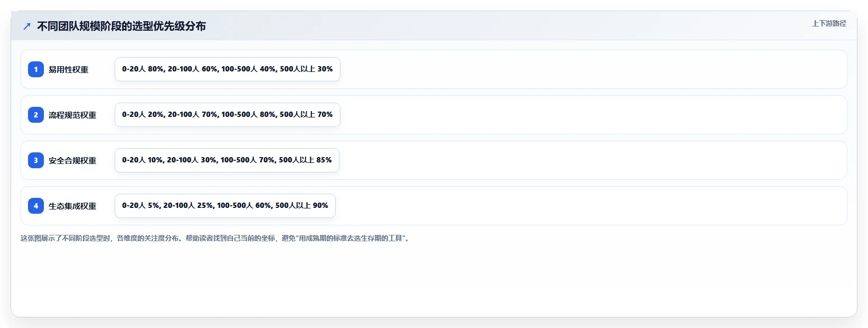Click number badge 2 for 流程规范权重
The width and height of the screenshot is (868, 328).
36,115
